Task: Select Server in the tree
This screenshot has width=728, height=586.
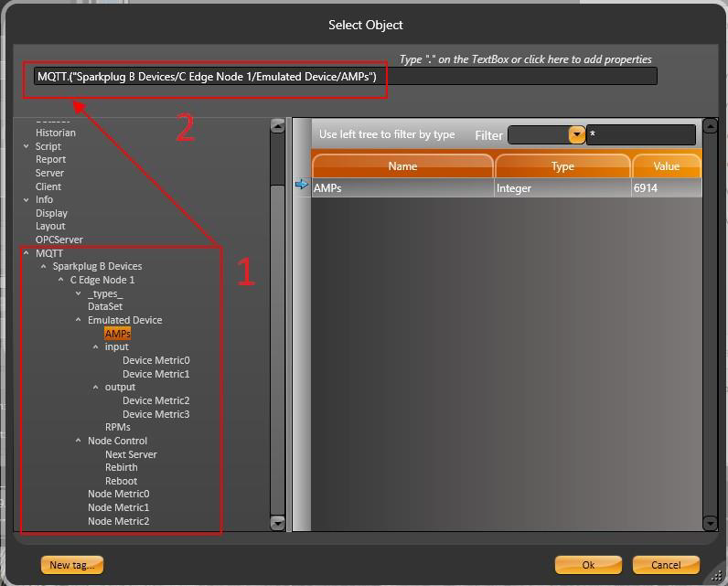Action: [x=49, y=173]
